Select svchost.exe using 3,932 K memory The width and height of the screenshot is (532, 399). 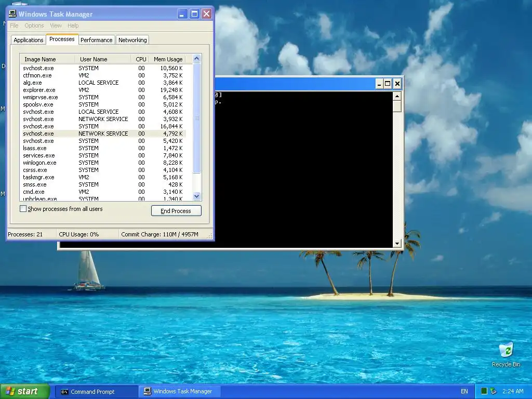103,119
